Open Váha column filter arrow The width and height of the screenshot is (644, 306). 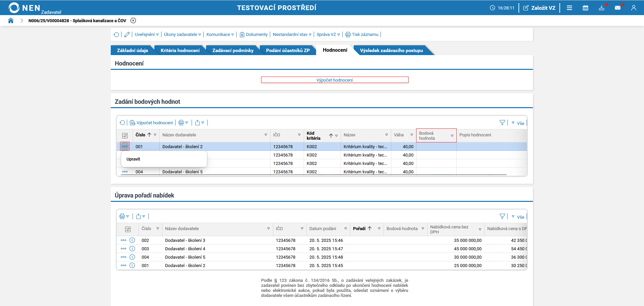(x=412, y=135)
